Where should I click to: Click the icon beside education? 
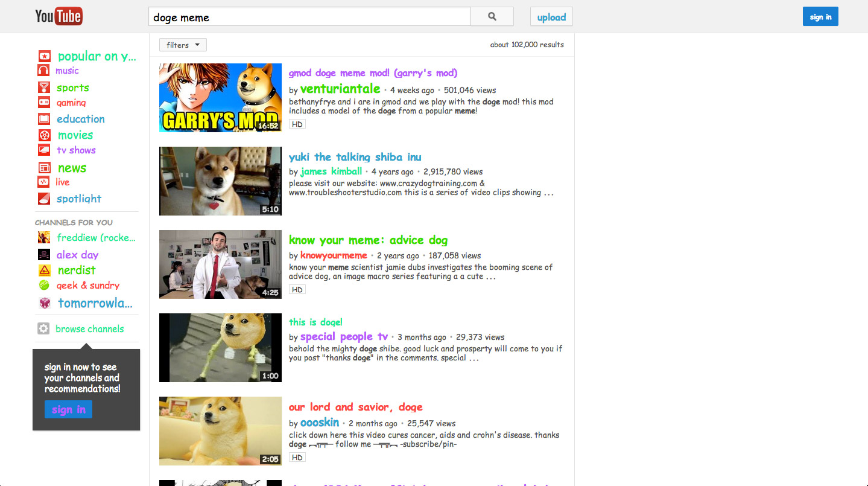(44, 119)
